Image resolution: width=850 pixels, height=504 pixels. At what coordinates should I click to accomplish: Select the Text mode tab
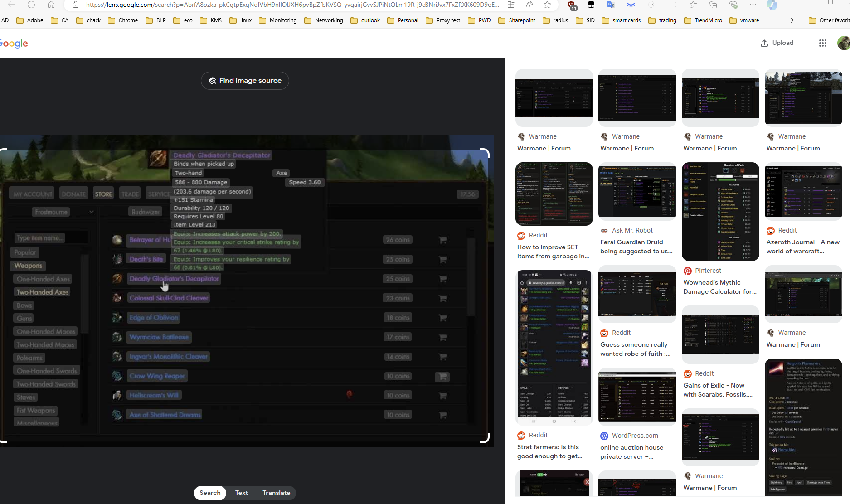(x=242, y=493)
